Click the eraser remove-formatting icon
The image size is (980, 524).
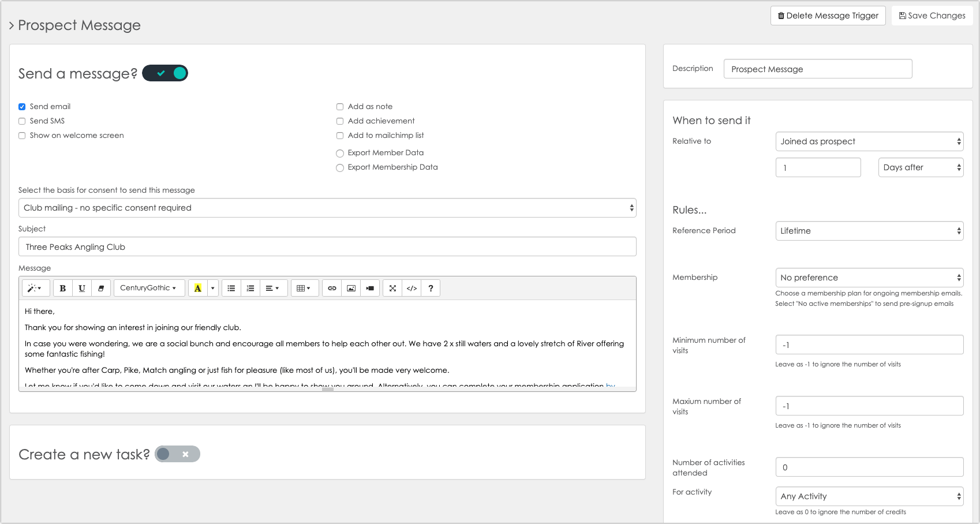pos(101,288)
